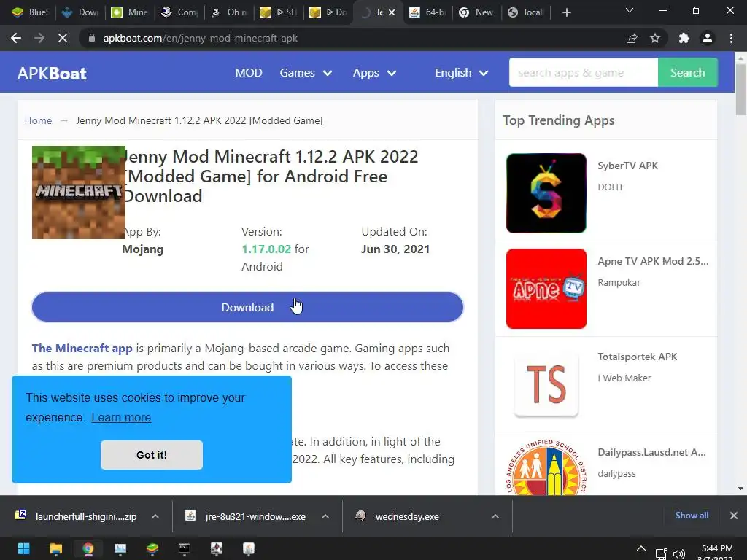Screen dimensions: 747x560
Task: Switch to the New tab
Action: pyautogui.click(x=476, y=12)
